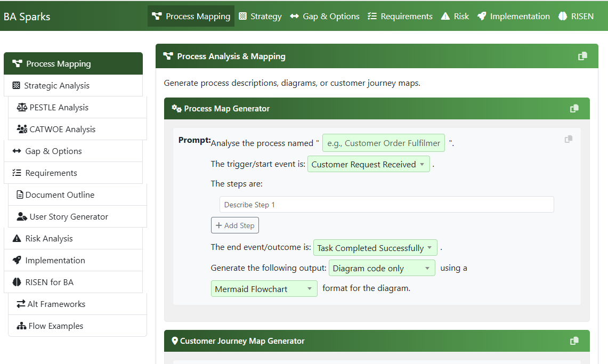This screenshot has height=364, width=608.
Task: Open the end event/outcome dropdown
Action: [x=375, y=248]
